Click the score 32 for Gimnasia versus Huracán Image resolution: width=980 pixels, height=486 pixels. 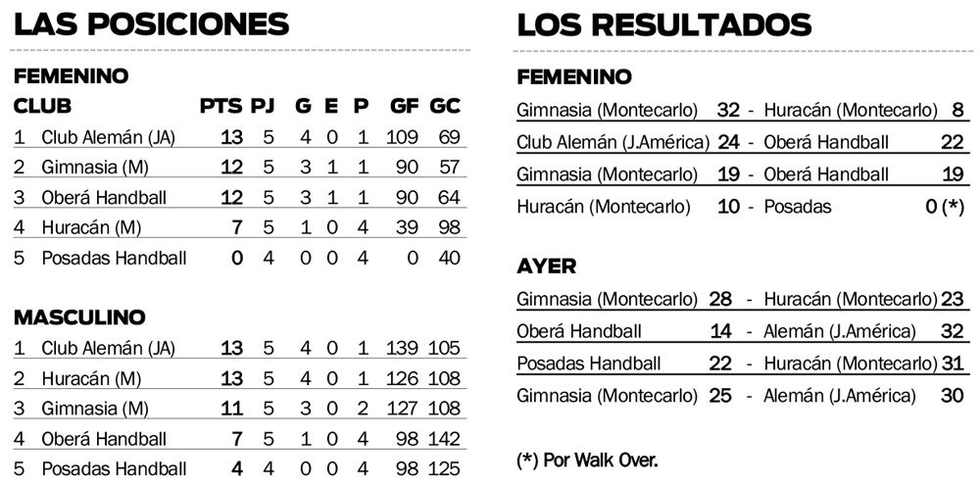click(x=727, y=110)
